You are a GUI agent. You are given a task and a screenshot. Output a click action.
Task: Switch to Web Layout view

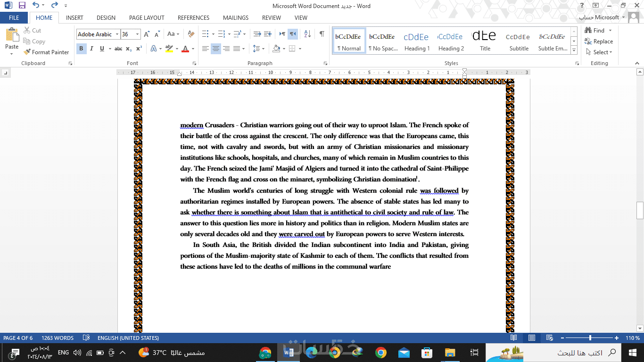coord(549,338)
